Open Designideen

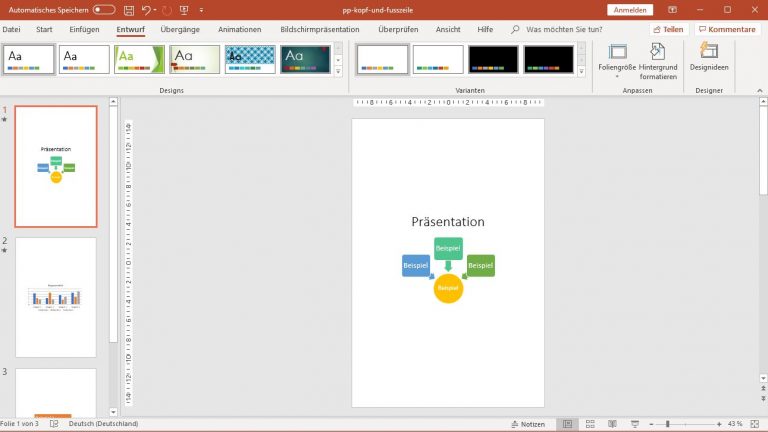[x=709, y=57]
